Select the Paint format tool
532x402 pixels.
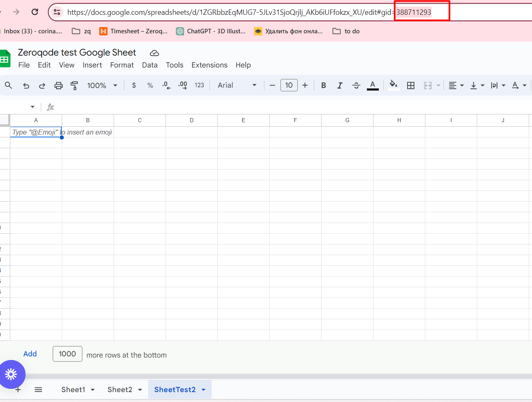75,86
